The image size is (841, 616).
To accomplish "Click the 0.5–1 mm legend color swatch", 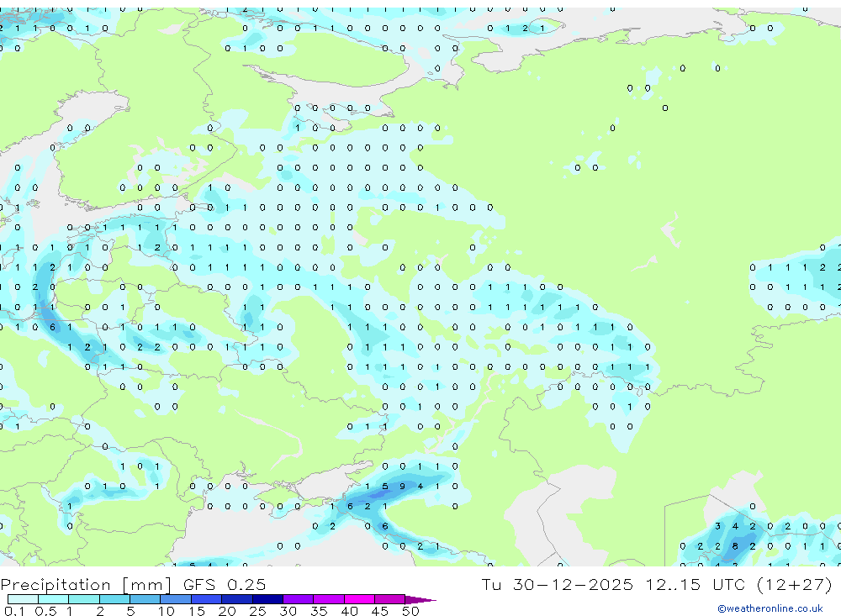I will [54, 599].
